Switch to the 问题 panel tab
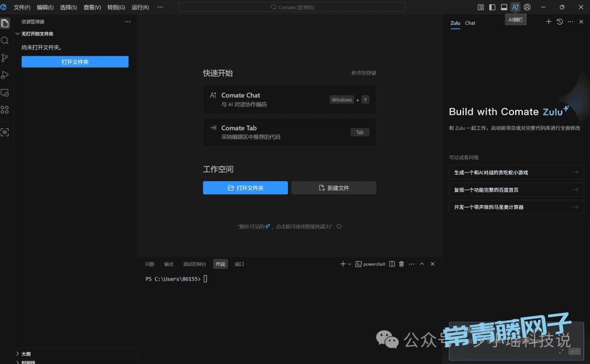The image size is (590, 364). (x=150, y=264)
